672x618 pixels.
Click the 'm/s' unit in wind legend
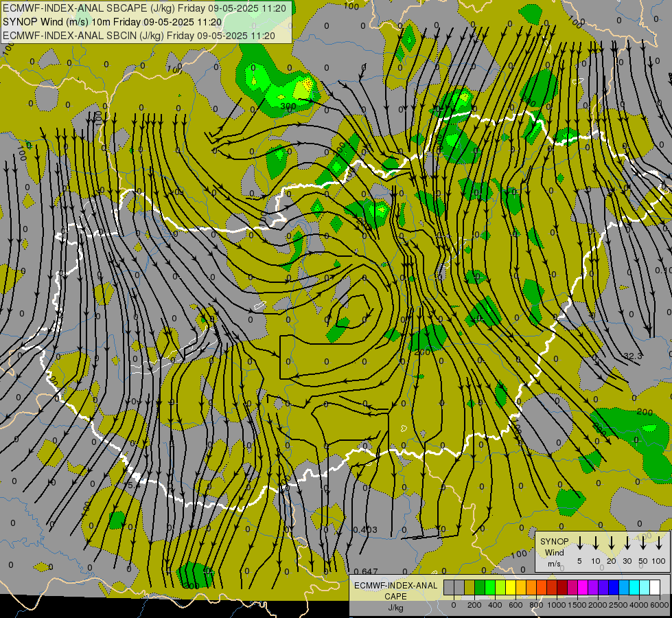point(554,564)
